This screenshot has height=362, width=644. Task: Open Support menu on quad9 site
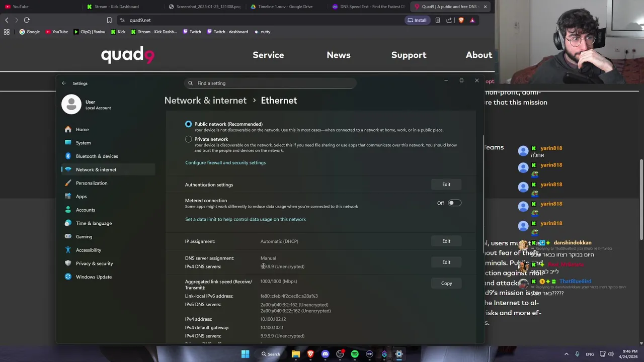click(409, 55)
